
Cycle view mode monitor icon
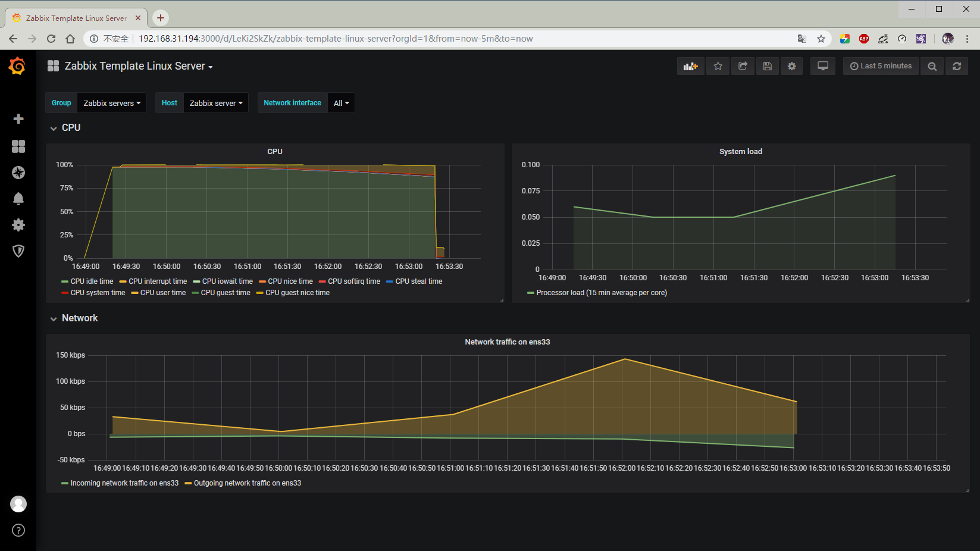click(823, 66)
